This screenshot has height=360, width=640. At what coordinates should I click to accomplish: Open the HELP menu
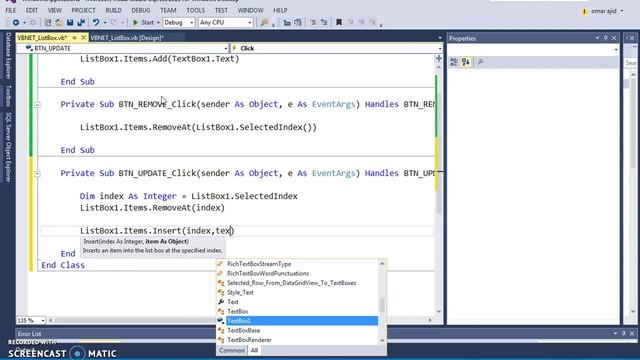280,10
